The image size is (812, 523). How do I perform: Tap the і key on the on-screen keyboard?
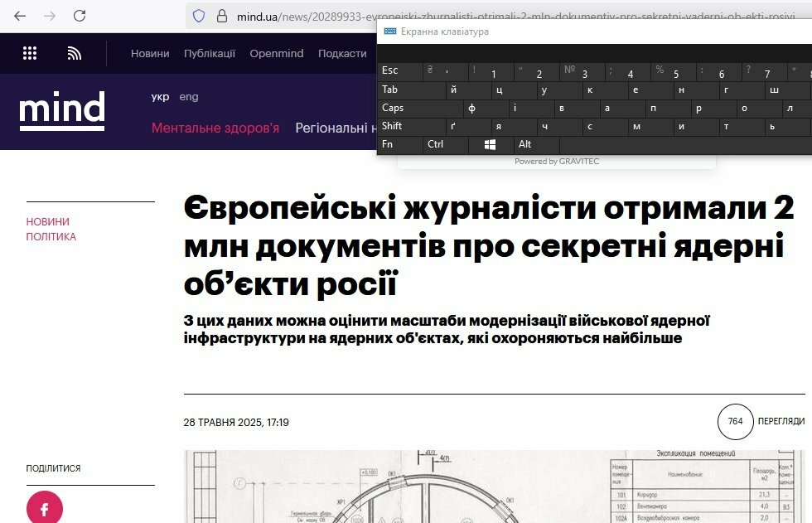click(531, 108)
